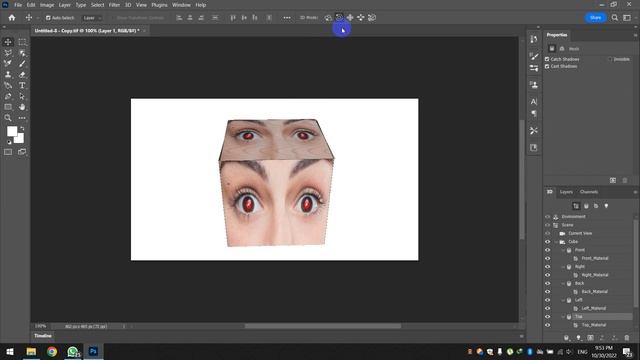The image size is (640, 360).
Task: Filter 3D panel by Meshes
Action: pyautogui.click(x=586, y=206)
